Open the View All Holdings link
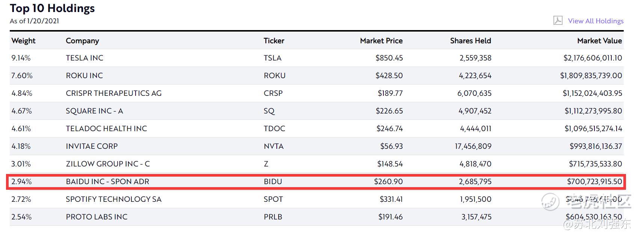The height and width of the screenshot is (239, 644). point(596,21)
